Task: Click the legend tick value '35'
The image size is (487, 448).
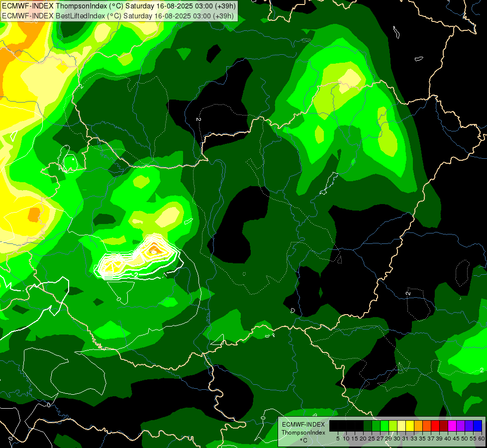Action: [422, 439]
